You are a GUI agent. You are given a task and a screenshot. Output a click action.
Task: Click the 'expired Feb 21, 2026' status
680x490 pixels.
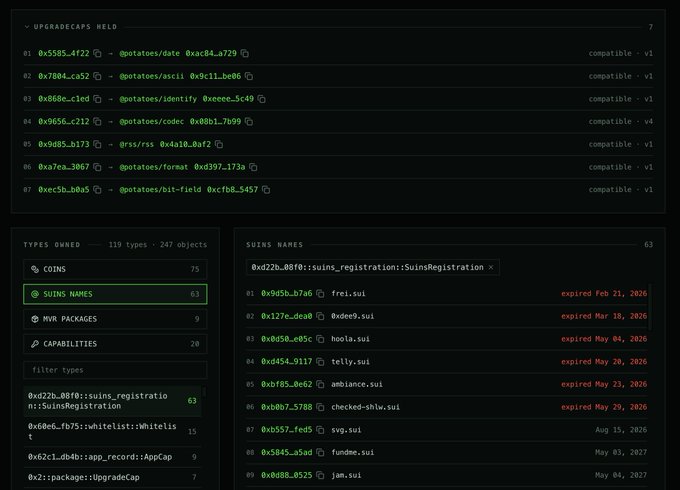(604, 294)
